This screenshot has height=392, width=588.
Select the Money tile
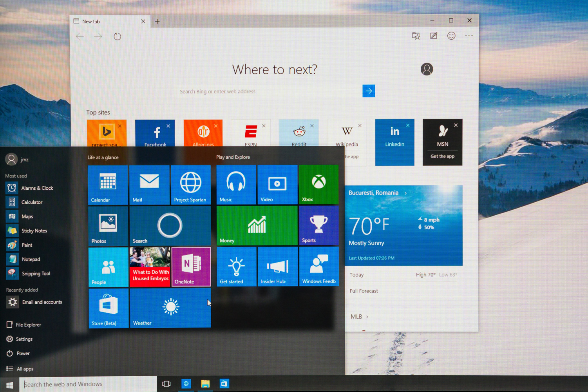tap(257, 225)
